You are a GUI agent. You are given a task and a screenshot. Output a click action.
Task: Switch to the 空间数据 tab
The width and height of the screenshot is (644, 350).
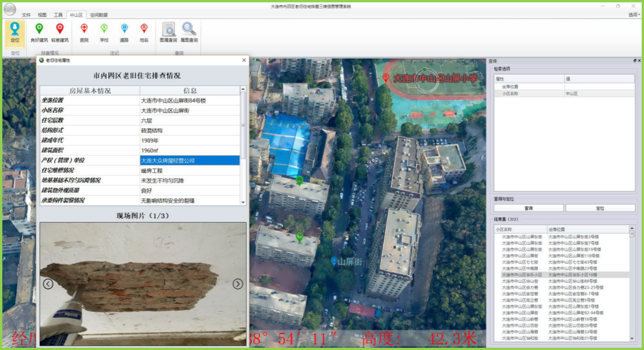click(x=99, y=15)
